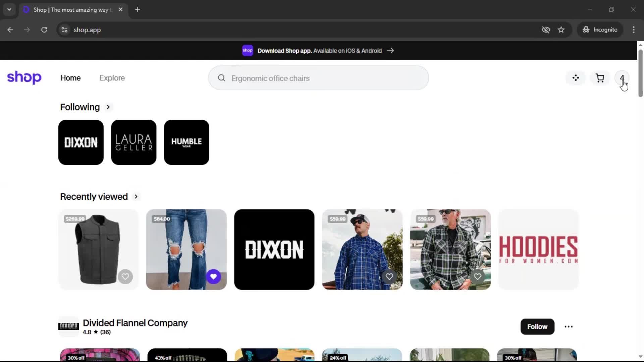Bookmark this page with the star icon

pos(561,30)
